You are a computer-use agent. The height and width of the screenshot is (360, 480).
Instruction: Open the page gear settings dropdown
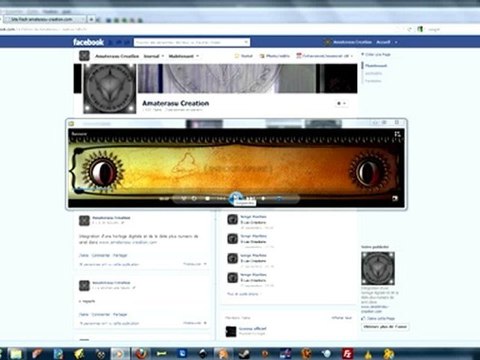pos(341,103)
